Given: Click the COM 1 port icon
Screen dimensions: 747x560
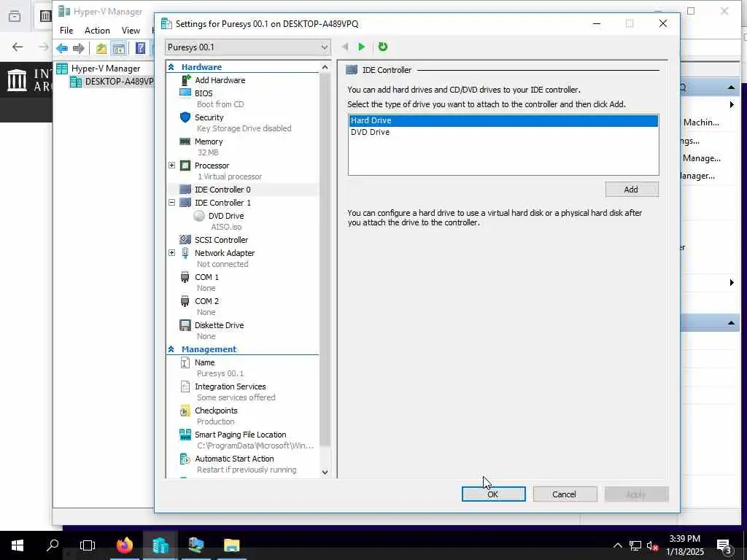Looking at the screenshot, I should [x=185, y=277].
